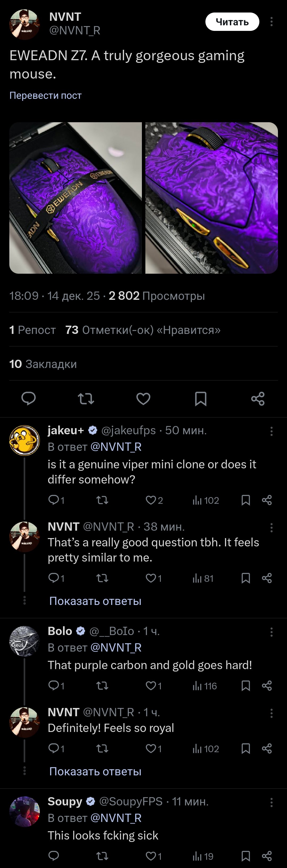The image size is (287, 868).
Task: Open the left mouse photo in box
Action: 76,198
